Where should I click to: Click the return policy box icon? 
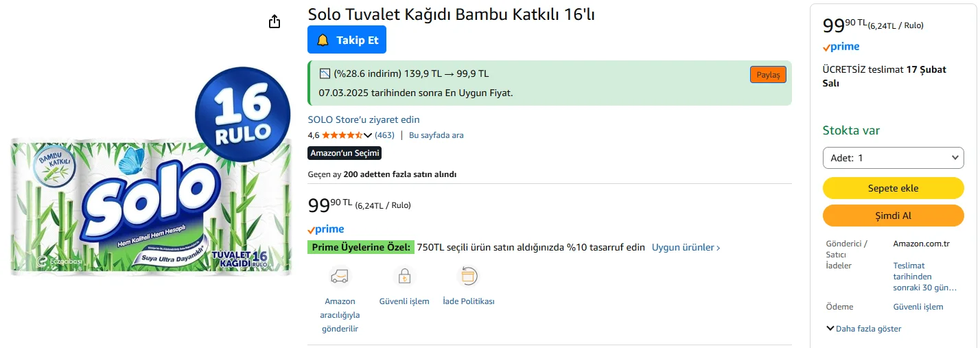click(468, 276)
